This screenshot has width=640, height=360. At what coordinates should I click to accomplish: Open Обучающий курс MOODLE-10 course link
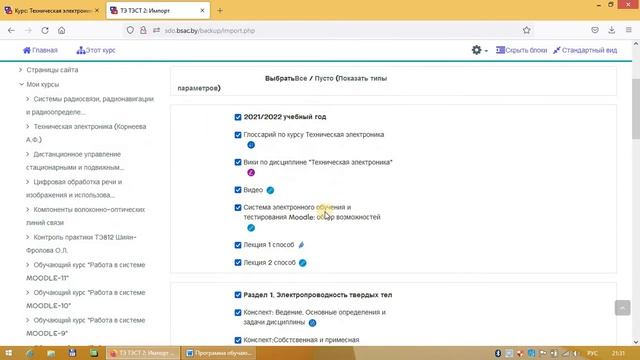coord(86,299)
